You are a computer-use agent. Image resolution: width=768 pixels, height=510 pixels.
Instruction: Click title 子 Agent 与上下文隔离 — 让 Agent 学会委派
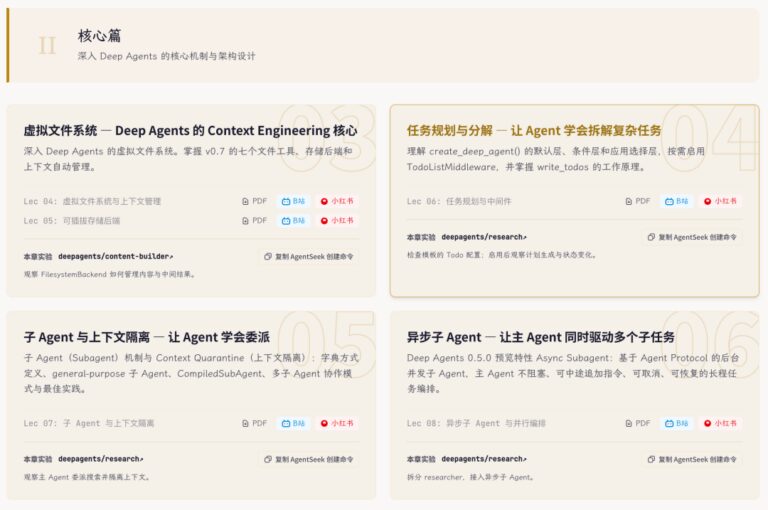click(146, 338)
